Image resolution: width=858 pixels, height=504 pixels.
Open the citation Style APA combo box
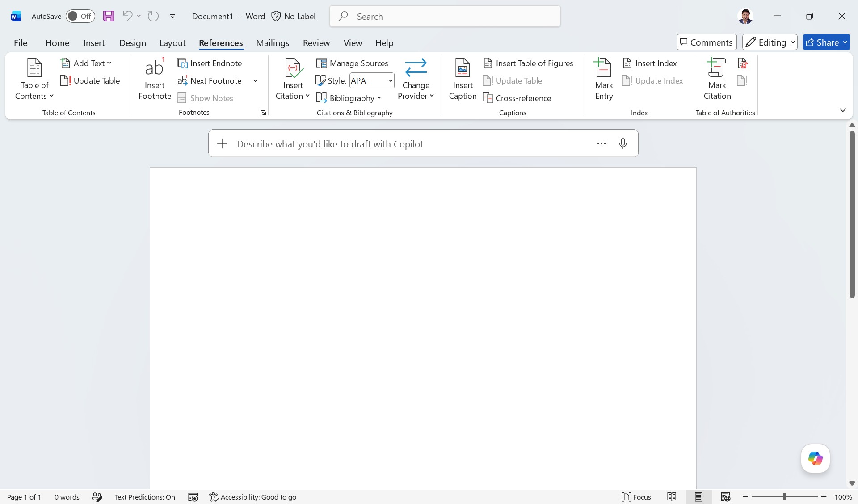click(x=372, y=80)
